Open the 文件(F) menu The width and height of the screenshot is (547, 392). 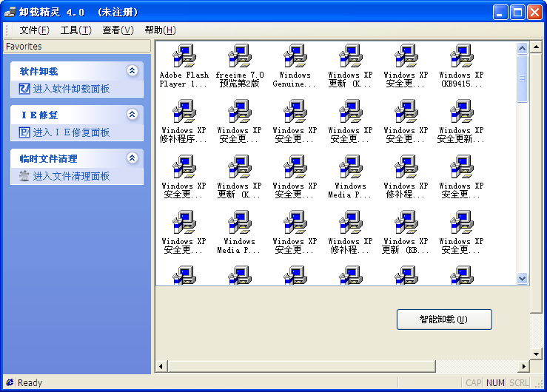click(x=34, y=30)
